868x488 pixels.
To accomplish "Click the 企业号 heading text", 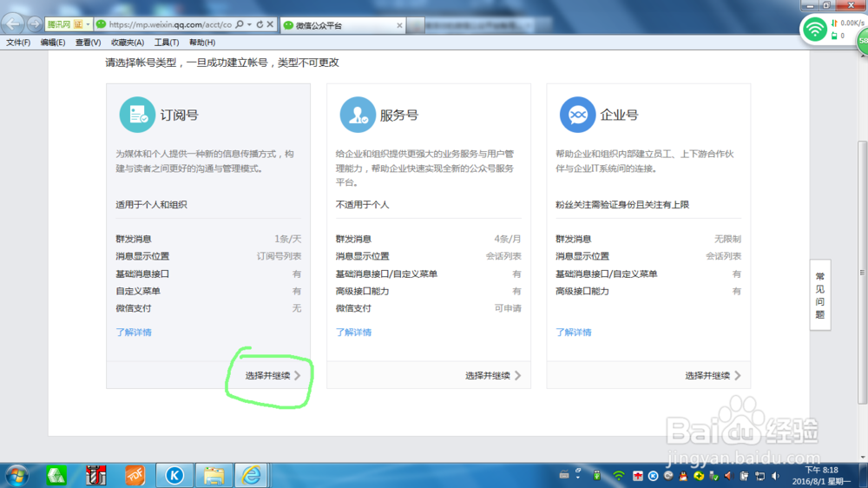I will [x=619, y=115].
